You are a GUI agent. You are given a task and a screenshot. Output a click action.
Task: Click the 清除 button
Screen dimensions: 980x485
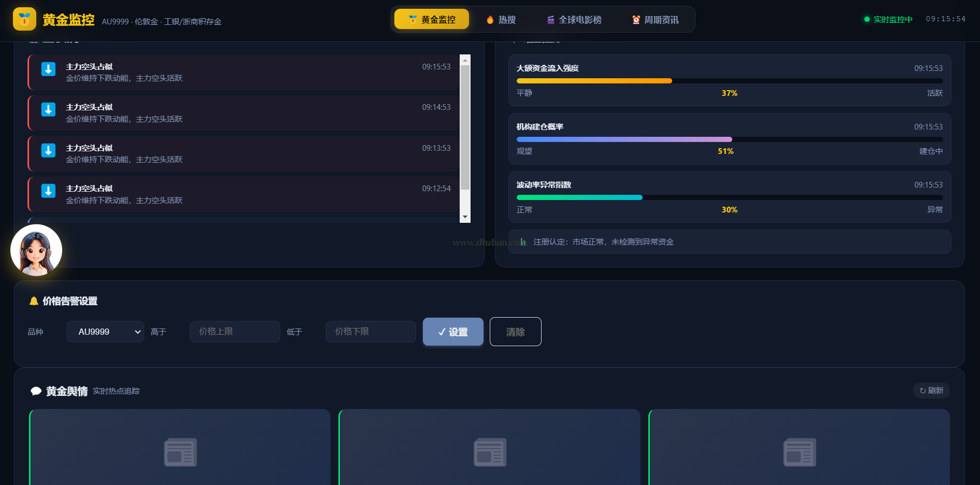[515, 332]
